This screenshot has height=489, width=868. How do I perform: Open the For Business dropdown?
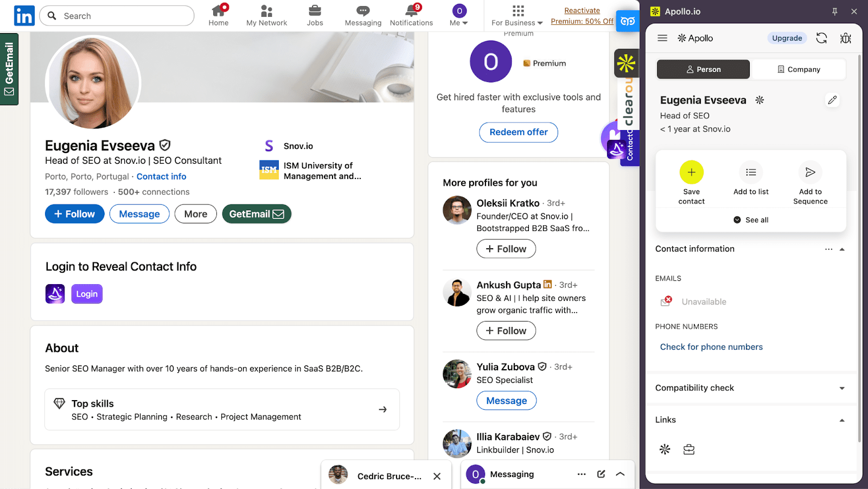tap(517, 16)
